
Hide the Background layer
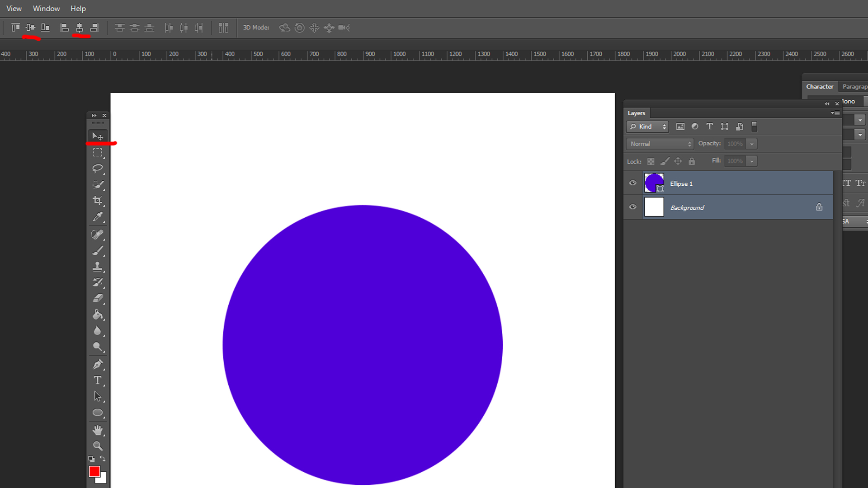click(633, 207)
